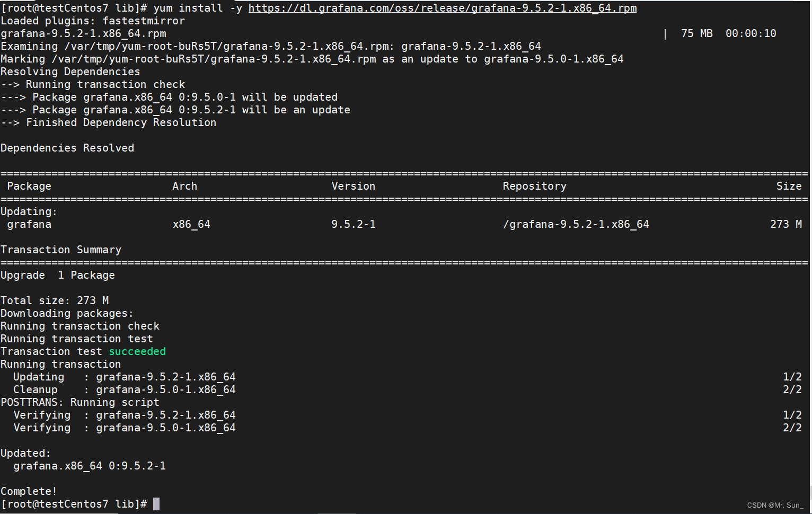Click the 'Package' column header

[29, 186]
